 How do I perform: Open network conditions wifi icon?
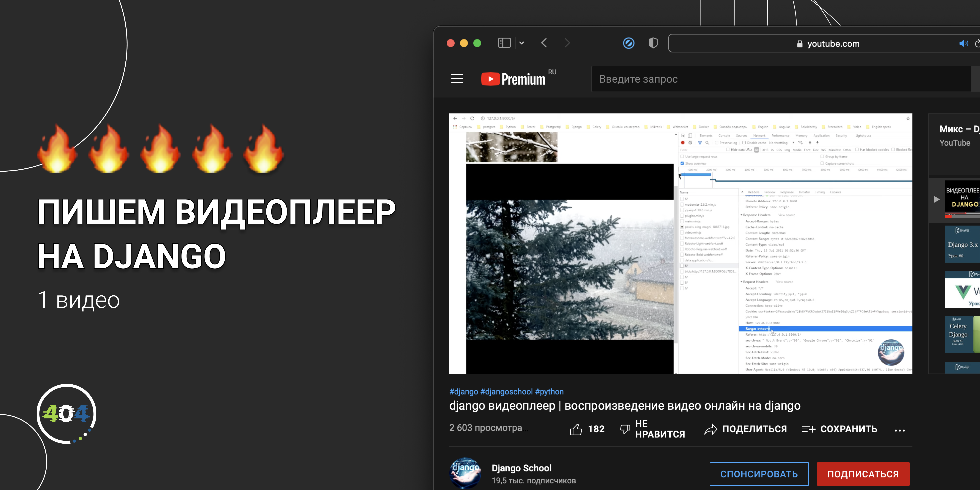(x=800, y=143)
